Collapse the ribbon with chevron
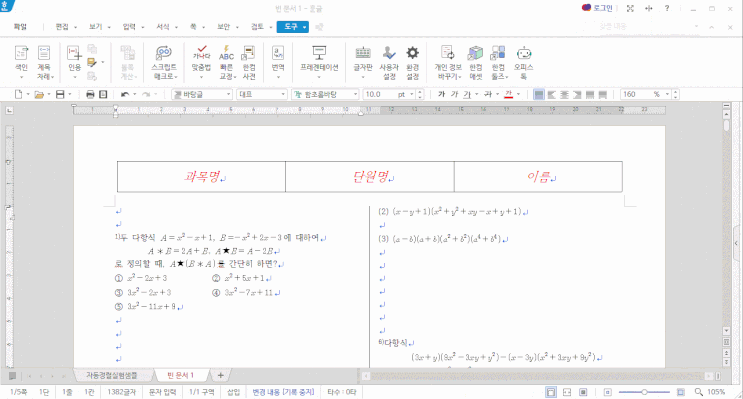The height and width of the screenshot is (399, 743). point(712,27)
